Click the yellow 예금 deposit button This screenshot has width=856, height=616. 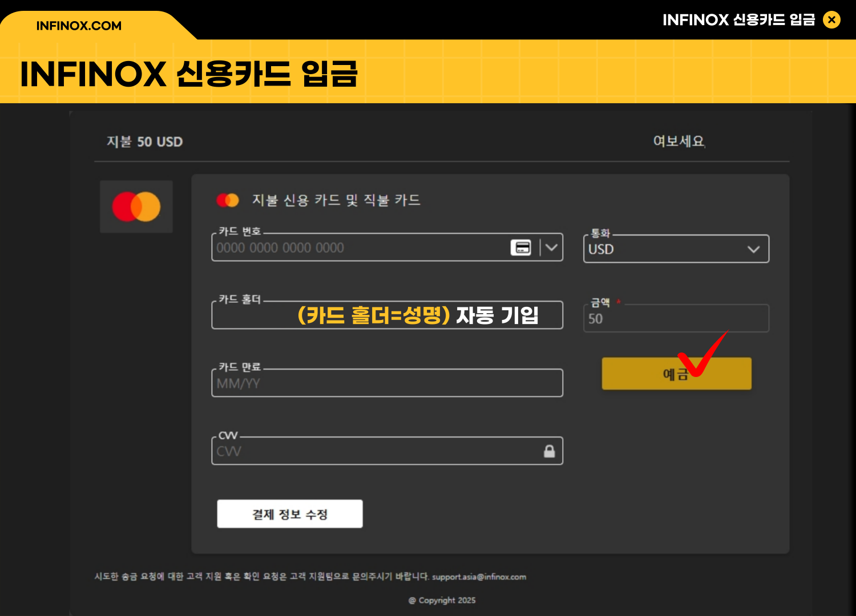(677, 374)
